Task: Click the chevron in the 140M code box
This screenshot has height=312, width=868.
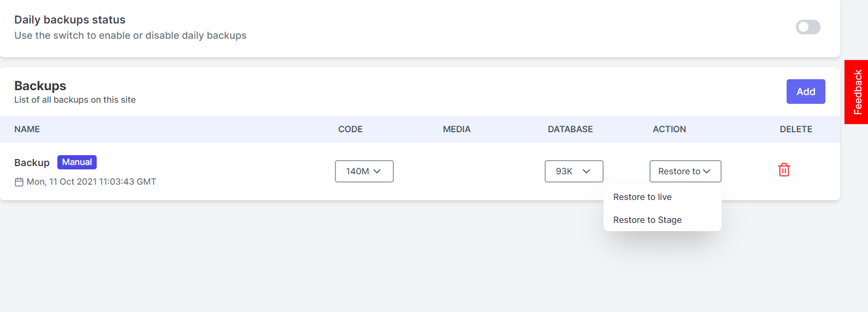Action: (377, 171)
